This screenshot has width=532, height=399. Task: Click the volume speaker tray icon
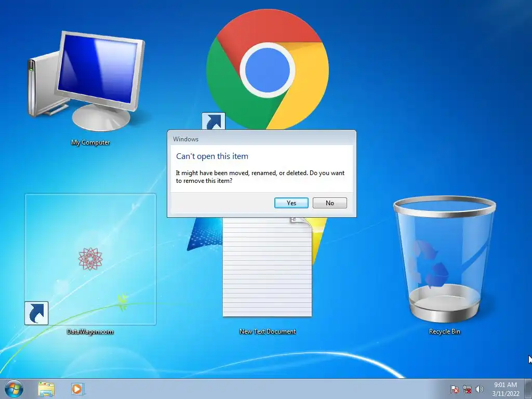point(479,389)
